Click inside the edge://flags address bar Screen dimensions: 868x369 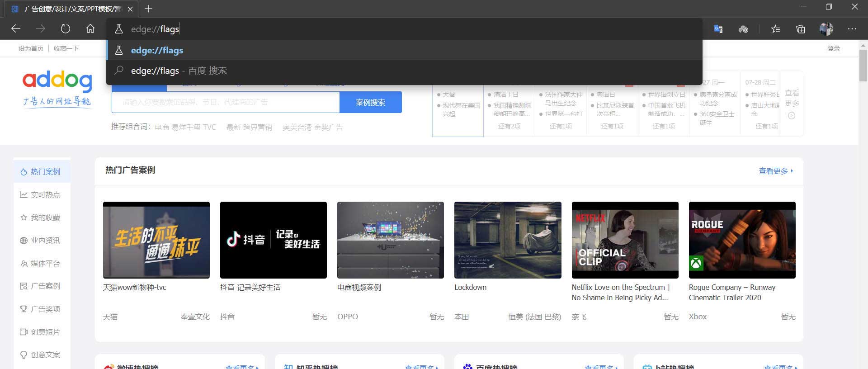(404, 29)
